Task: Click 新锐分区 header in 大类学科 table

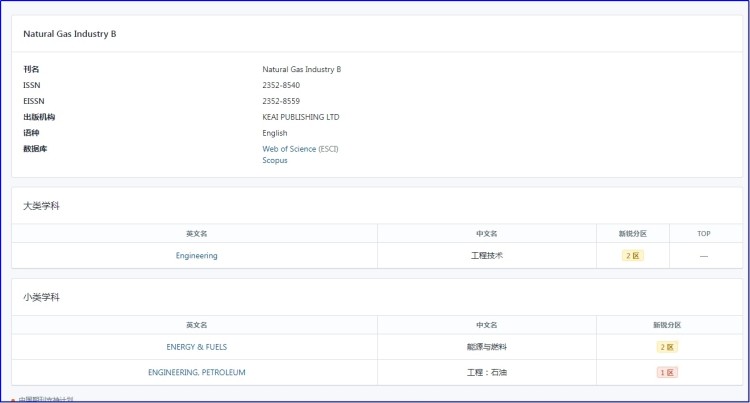Action: coord(632,233)
